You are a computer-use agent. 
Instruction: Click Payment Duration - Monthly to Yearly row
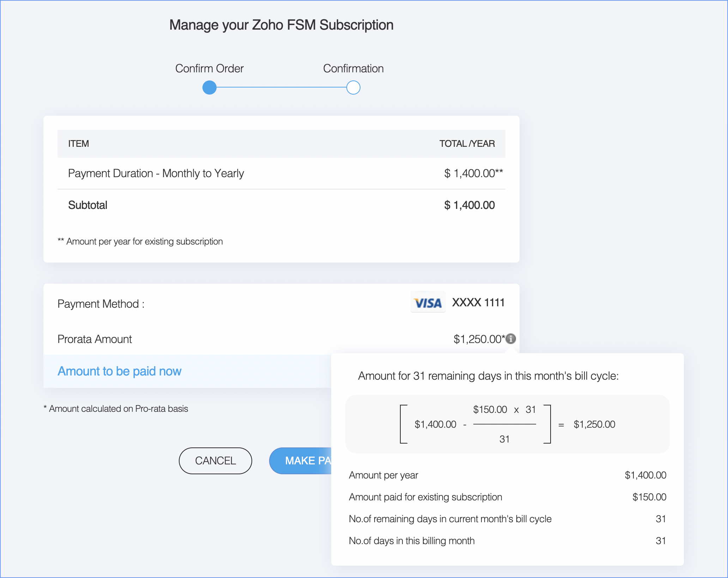[x=156, y=173]
